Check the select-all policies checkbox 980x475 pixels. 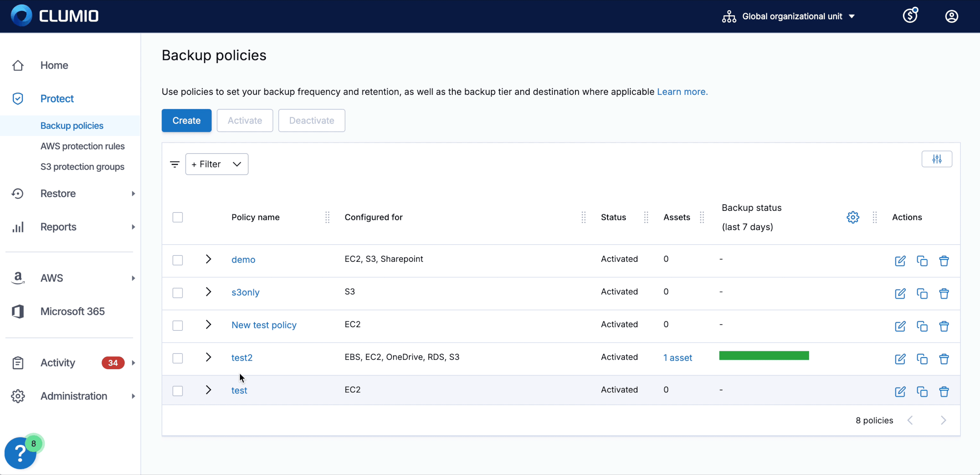coord(178,217)
